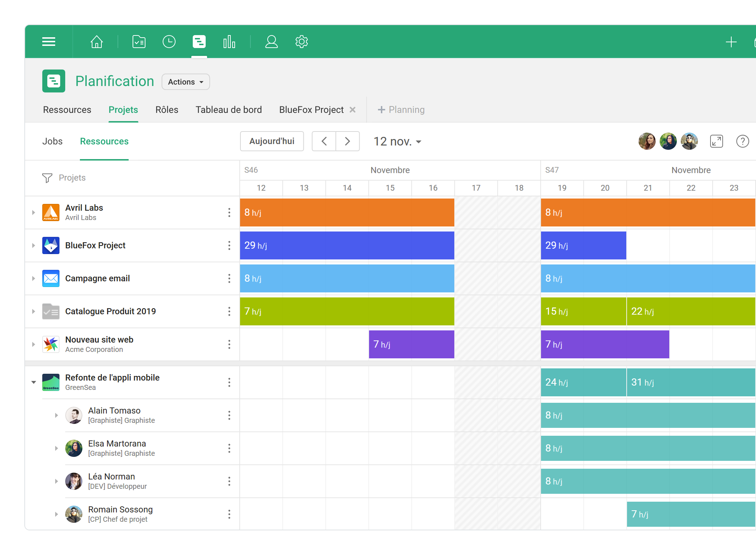The height and width of the screenshot is (554, 756).
Task: Add a new Planning tab
Action: [x=401, y=110]
